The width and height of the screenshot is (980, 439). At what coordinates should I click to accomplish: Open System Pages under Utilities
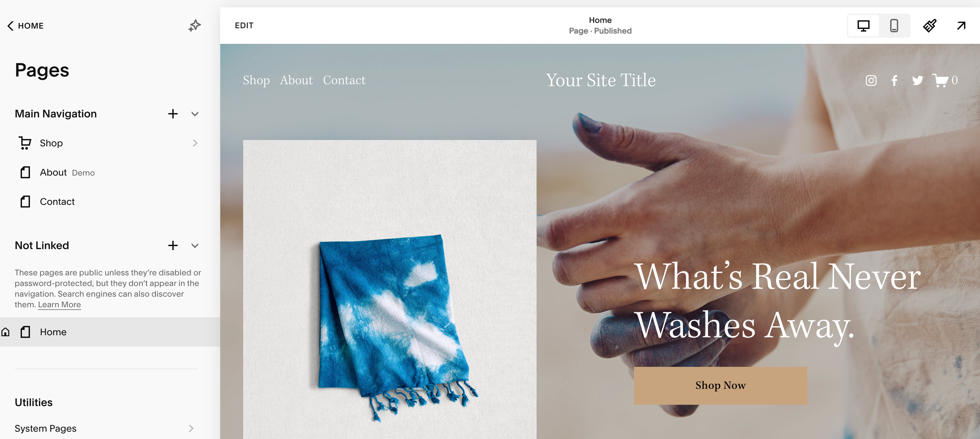104,428
